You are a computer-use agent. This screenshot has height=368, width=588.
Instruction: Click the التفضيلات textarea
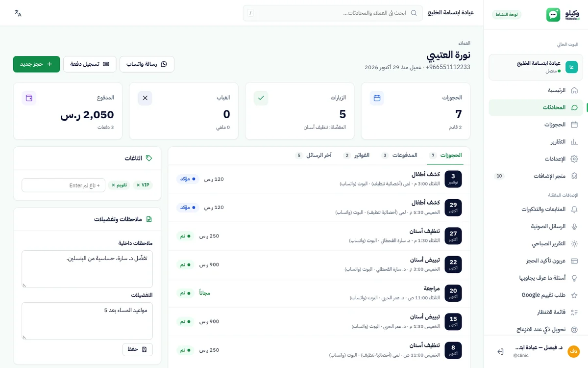87,321
